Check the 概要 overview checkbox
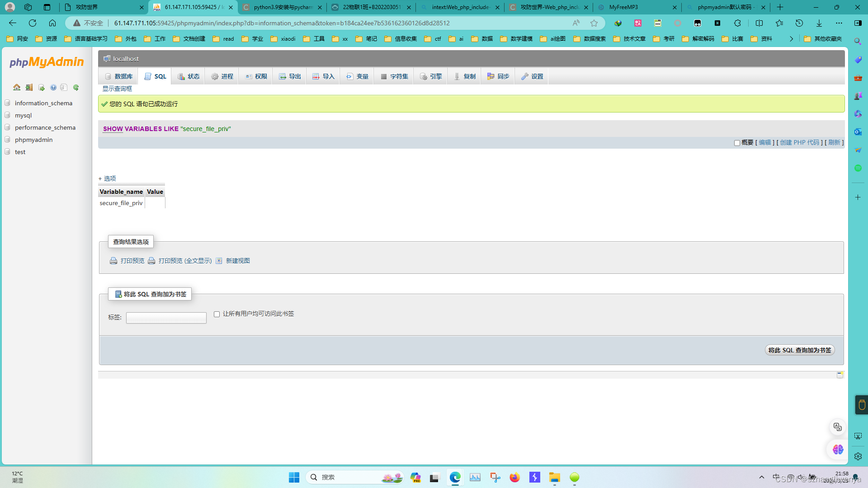The image size is (868, 488). (737, 143)
